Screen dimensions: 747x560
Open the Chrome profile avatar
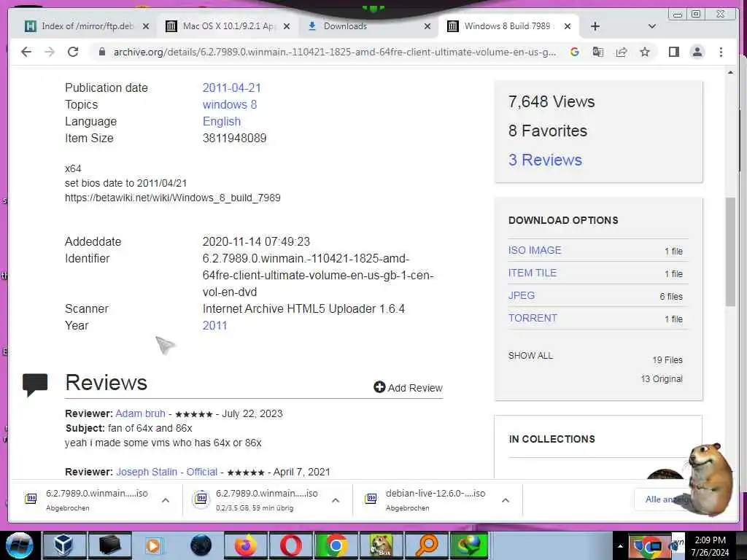point(697,52)
